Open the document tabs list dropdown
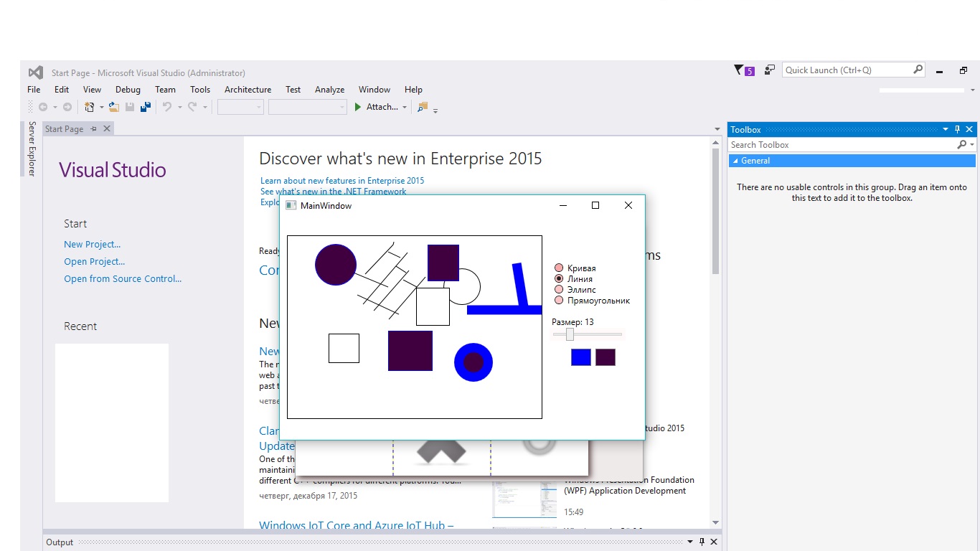This screenshot has width=980, height=551. pos(717,129)
